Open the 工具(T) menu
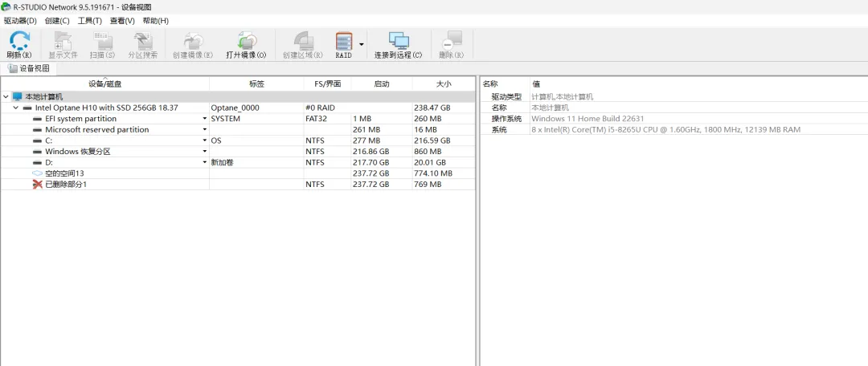This screenshot has width=868, height=366. pos(90,20)
